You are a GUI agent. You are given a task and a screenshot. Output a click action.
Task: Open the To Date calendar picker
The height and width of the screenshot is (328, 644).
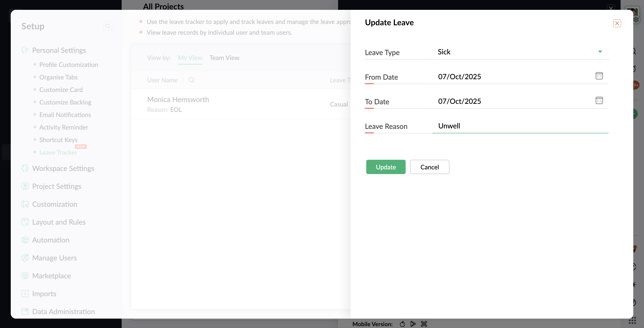tap(599, 101)
